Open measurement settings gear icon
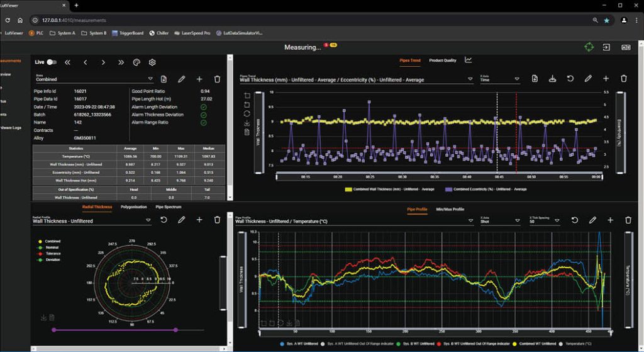 point(152,62)
